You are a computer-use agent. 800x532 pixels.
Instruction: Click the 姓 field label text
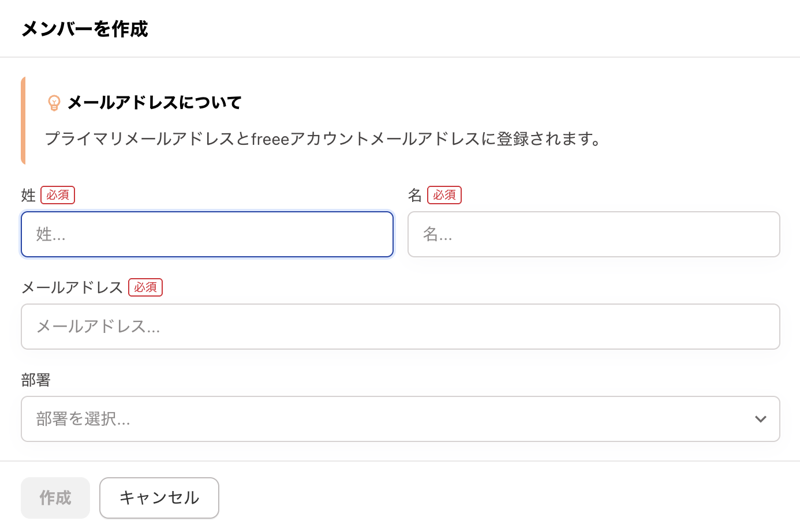28,195
